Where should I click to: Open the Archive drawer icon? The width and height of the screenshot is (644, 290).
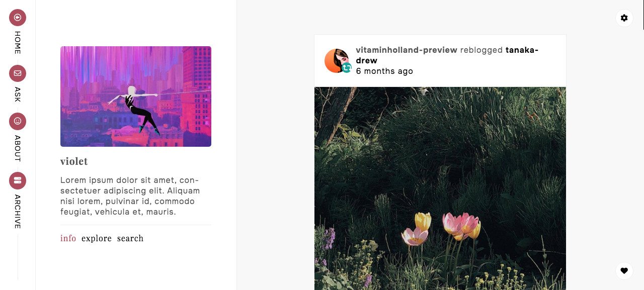pyautogui.click(x=18, y=180)
